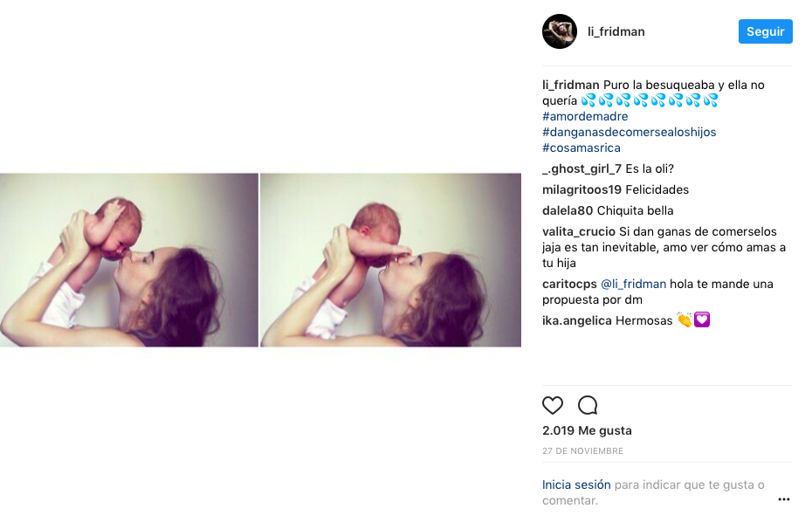This screenshot has height=522, width=812.
Task: Open li_fridman username in header
Action: click(x=616, y=31)
